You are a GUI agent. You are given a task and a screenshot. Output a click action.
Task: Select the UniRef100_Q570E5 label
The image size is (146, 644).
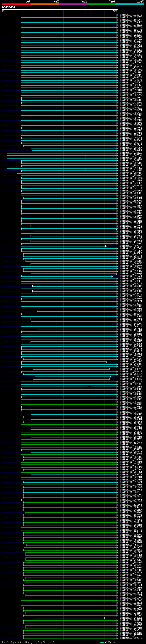[x=131, y=82]
